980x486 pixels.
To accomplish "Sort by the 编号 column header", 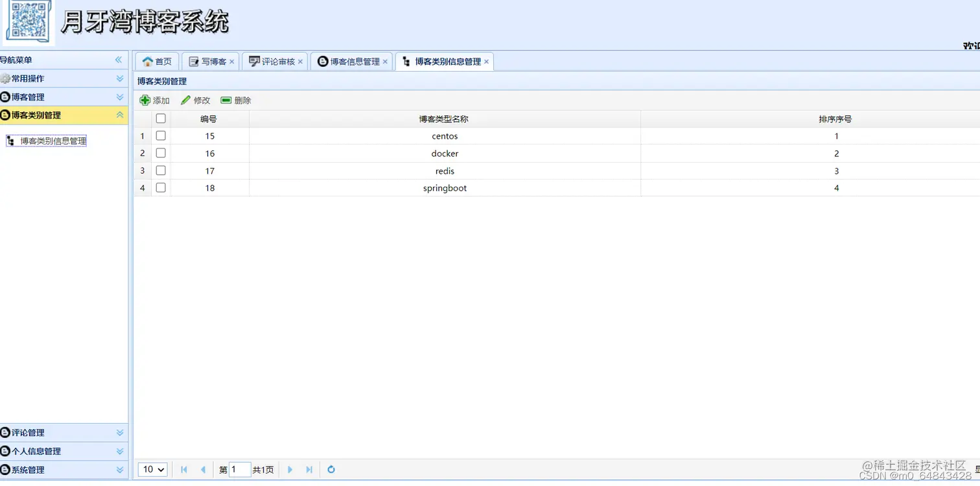I will [209, 119].
